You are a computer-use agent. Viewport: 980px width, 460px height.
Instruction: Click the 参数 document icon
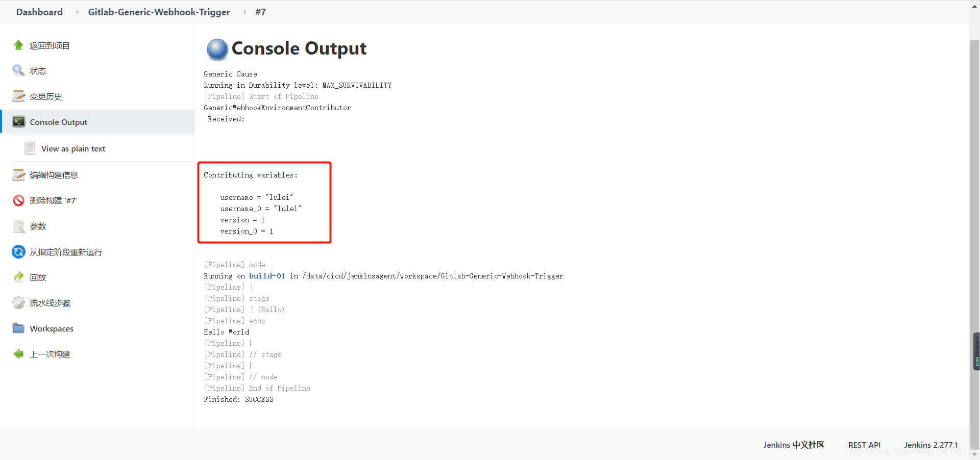tap(19, 226)
